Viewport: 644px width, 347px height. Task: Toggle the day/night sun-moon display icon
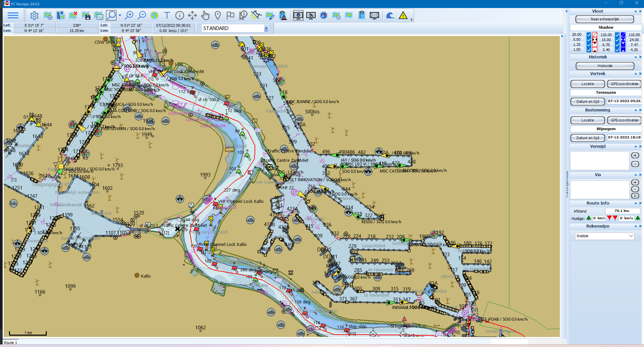pos(256,15)
